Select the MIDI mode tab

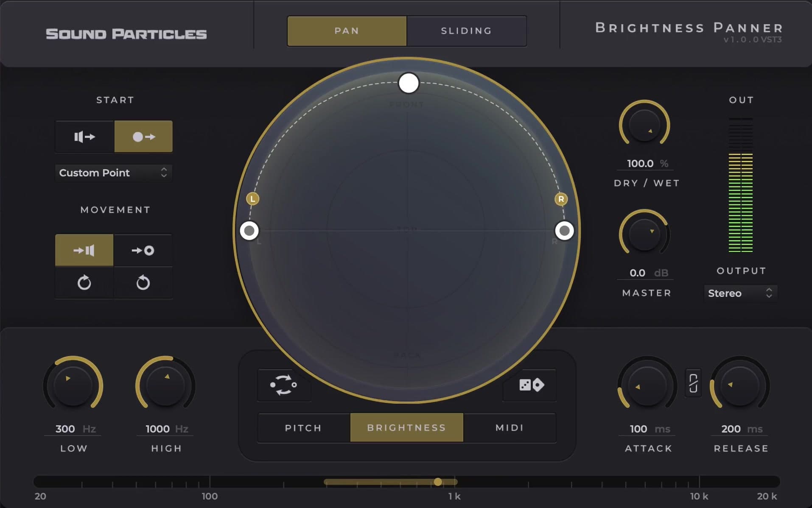(x=510, y=428)
